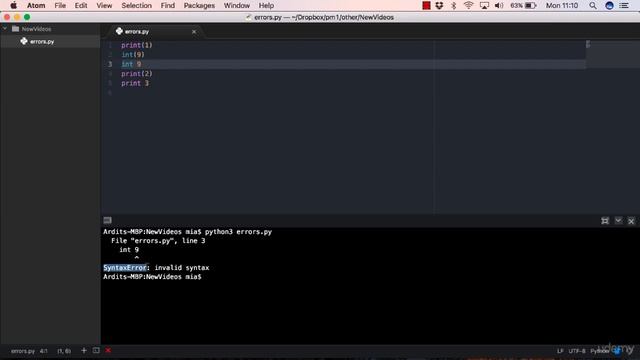
Task: Click the last terminal prompt line
Action: point(152,277)
